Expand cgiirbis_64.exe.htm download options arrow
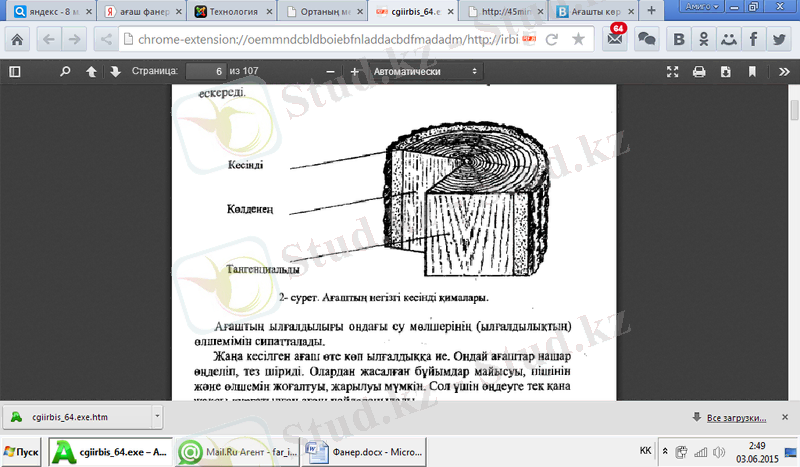 click(157, 414)
